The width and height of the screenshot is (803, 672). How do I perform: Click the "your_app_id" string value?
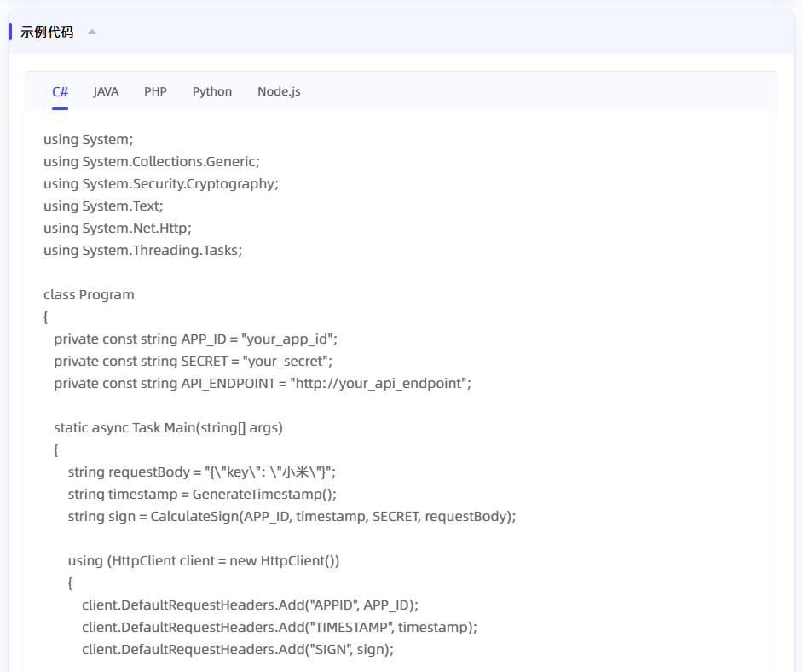click(x=290, y=339)
